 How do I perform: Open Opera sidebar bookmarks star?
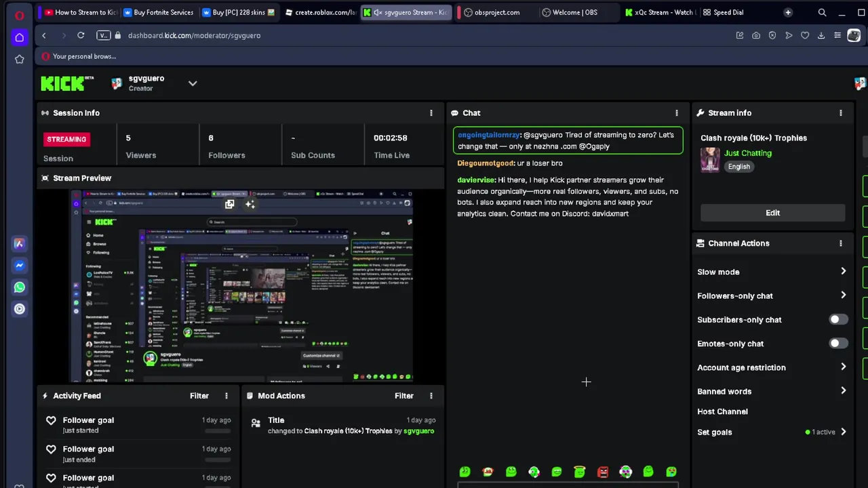(x=19, y=60)
